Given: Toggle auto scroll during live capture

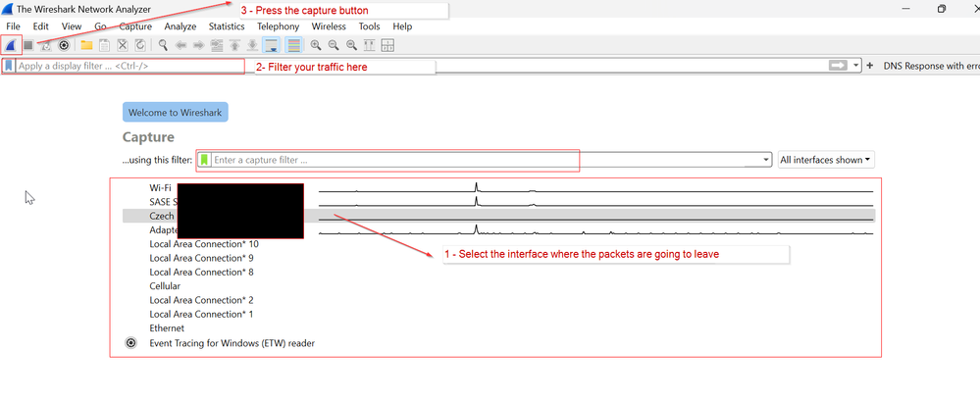Looking at the screenshot, I should point(272,45).
